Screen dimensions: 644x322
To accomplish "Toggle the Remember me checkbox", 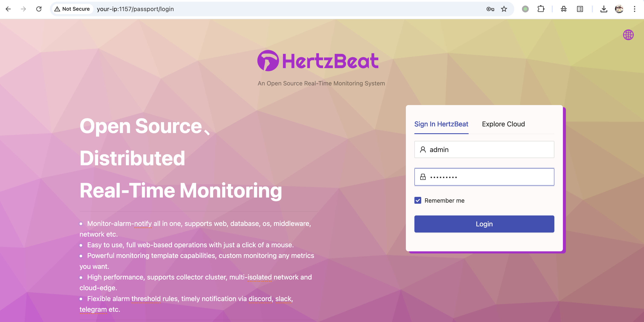I will coord(418,201).
